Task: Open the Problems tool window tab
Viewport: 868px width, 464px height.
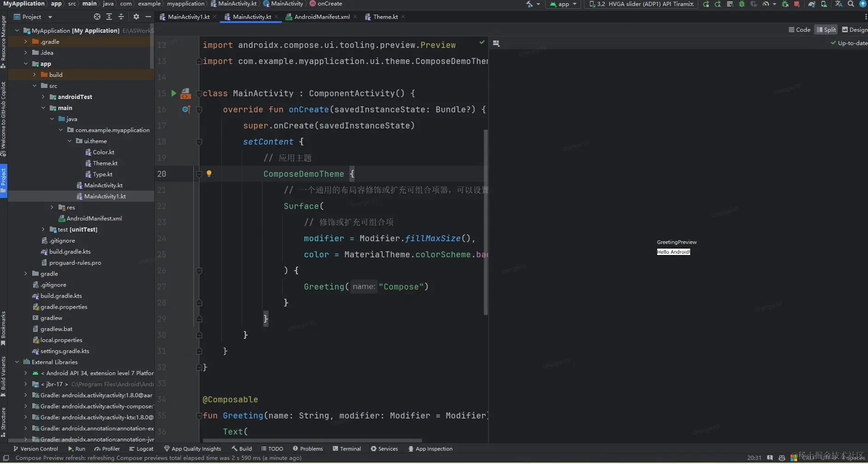Action: tap(308, 449)
